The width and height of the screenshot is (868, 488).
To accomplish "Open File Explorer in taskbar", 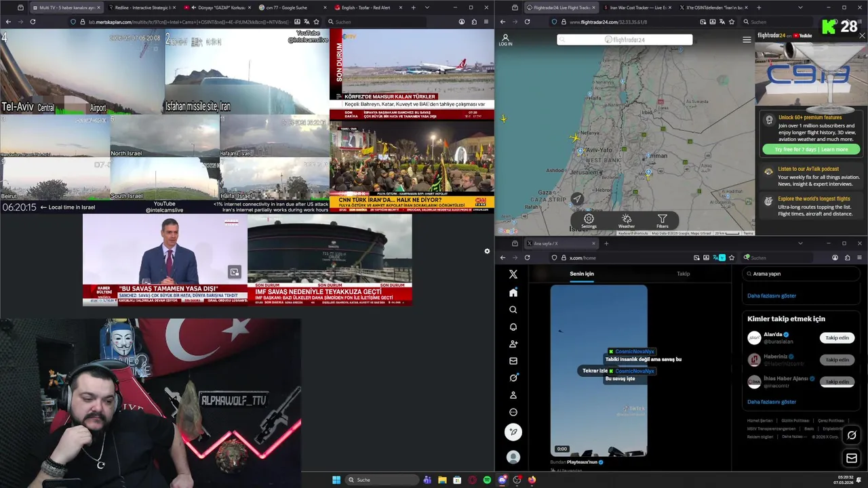I will click(442, 480).
